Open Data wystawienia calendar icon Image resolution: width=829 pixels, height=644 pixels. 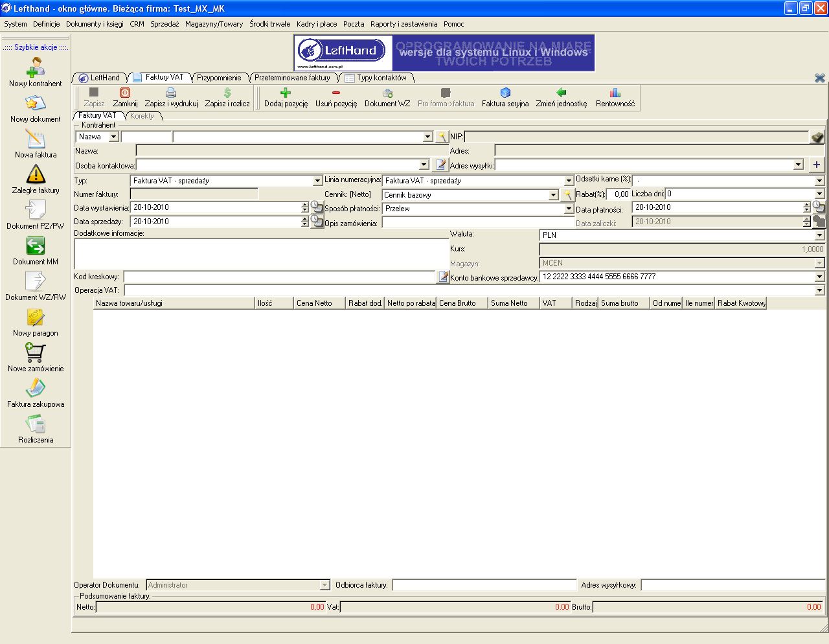coord(317,207)
